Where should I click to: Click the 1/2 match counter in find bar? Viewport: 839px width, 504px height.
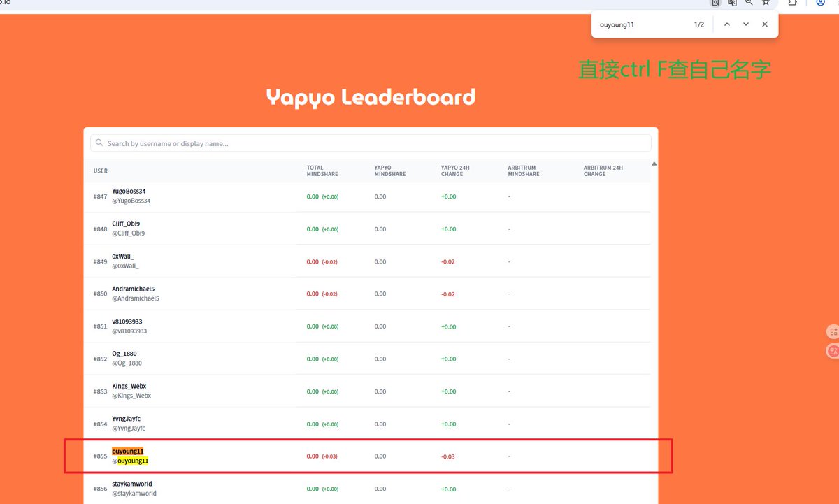(699, 24)
